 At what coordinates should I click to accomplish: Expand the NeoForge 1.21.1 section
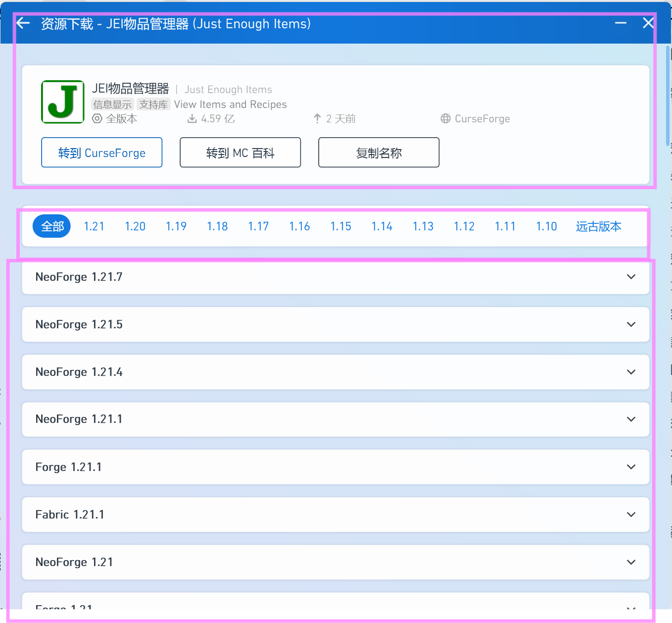tap(336, 419)
